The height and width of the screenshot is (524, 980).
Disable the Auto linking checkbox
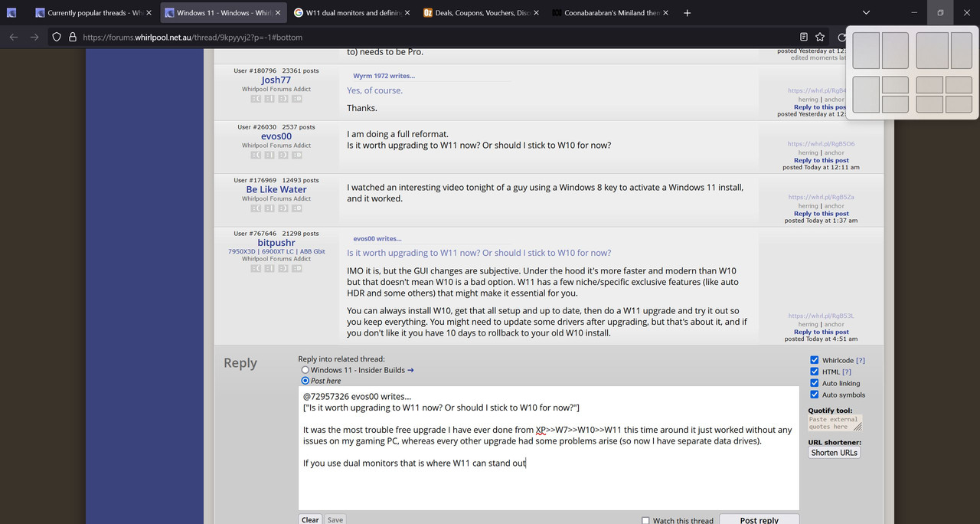tap(815, 383)
